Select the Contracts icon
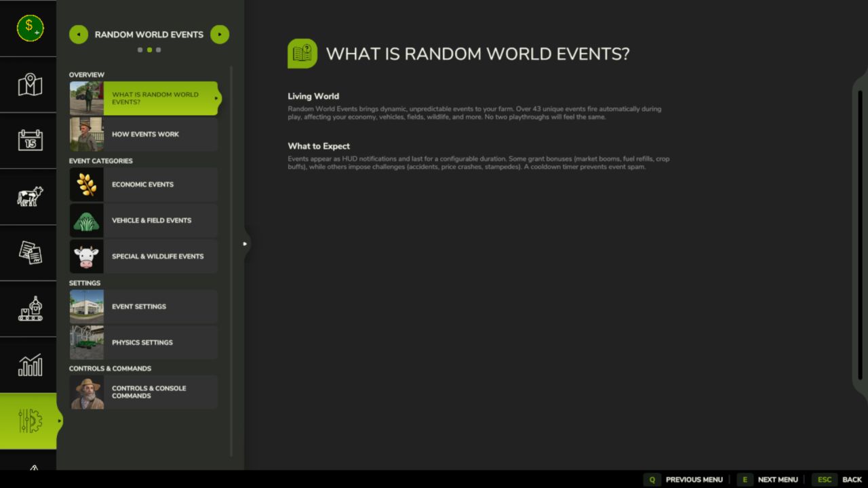Image resolution: width=868 pixels, height=488 pixels. [x=28, y=253]
